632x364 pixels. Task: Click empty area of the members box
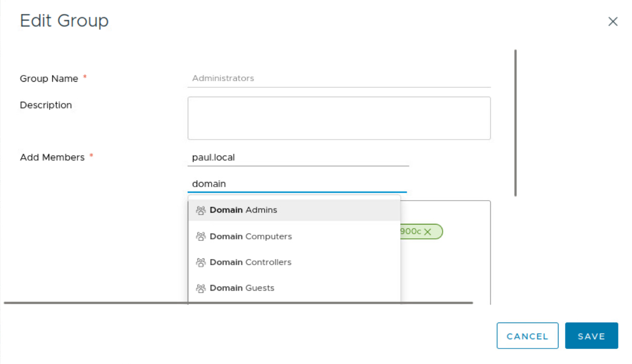(x=445, y=269)
